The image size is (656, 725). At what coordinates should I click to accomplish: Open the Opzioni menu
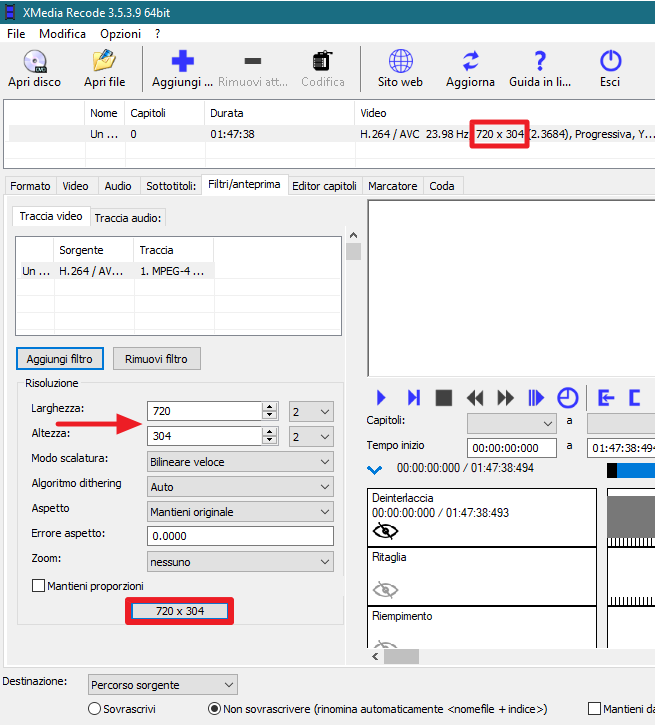[120, 34]
